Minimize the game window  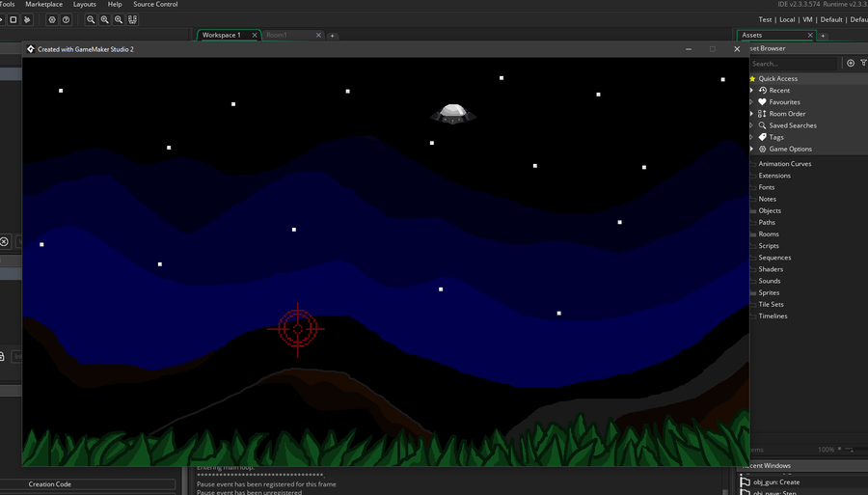click(688, 49)
